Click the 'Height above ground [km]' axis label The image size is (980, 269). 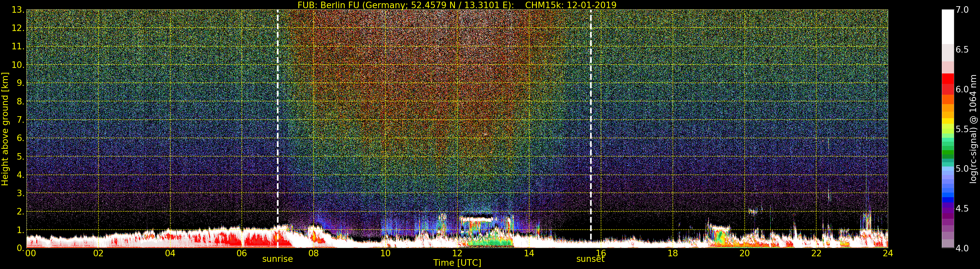[x=5, y=129]
